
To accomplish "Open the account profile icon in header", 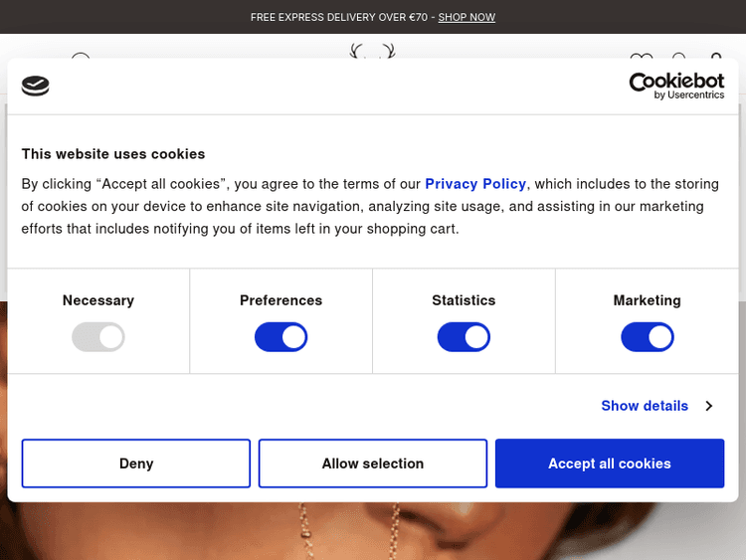I will click(x=716, y=58).
